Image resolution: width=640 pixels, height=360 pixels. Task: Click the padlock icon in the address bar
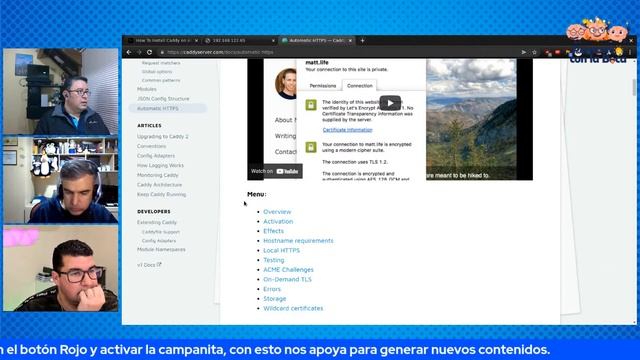tap(162, 52)
